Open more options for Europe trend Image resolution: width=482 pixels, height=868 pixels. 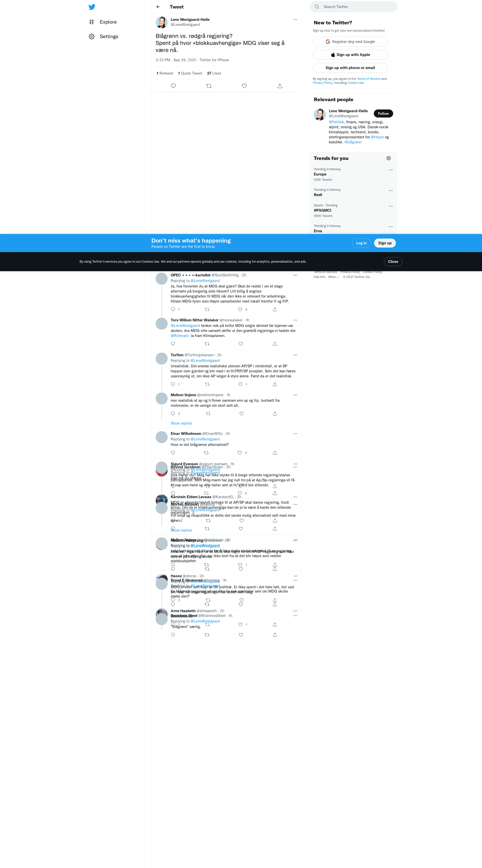coord(391,170)
